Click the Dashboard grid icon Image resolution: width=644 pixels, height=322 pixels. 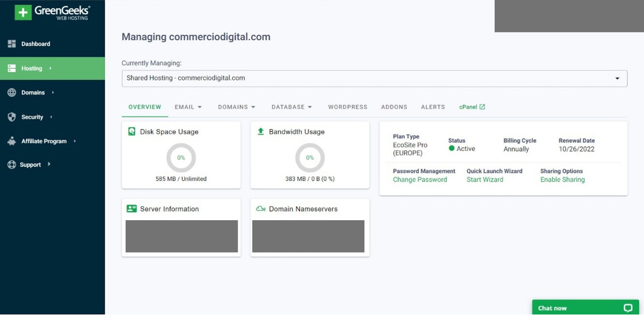click(12, 43)
